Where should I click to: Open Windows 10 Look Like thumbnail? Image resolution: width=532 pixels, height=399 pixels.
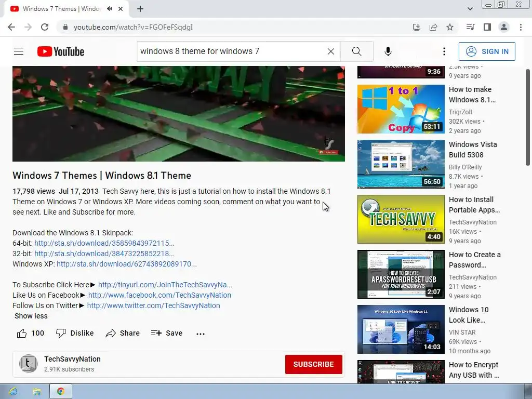pyautogui.click(x=401, y=329)
